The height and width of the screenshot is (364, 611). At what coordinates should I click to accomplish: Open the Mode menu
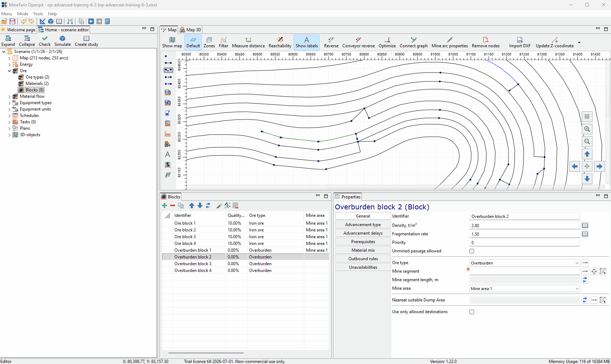[x=22, y=14]
